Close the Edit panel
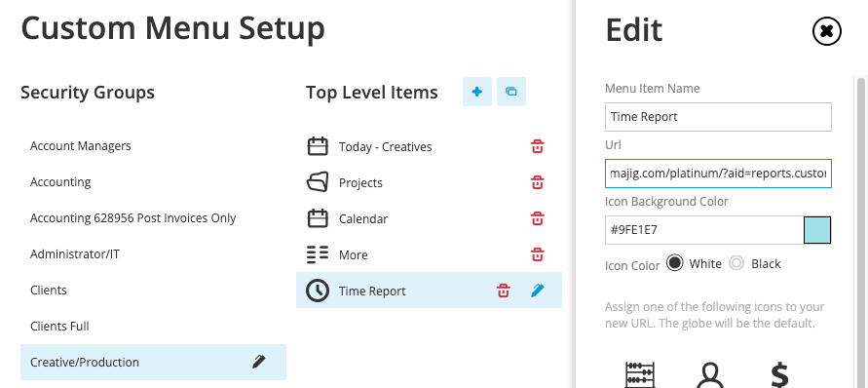This screenshot has height=388, width=868. pos(826,31)
